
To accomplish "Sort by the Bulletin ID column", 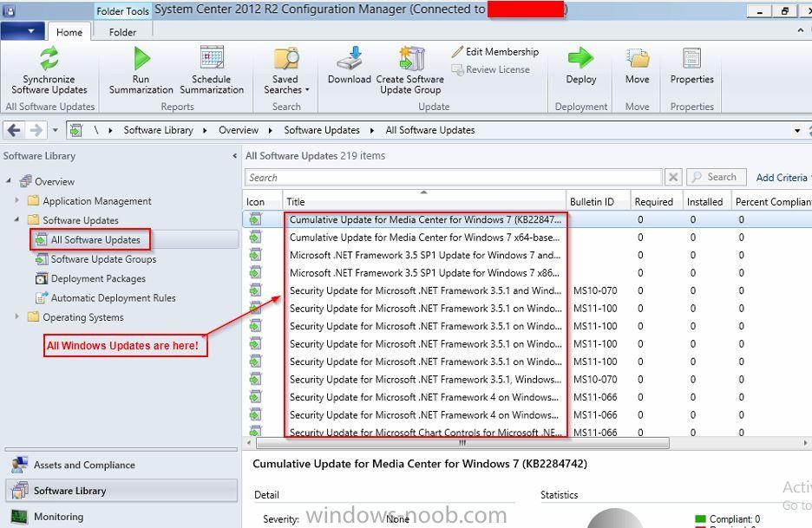I will coord(598,202).
